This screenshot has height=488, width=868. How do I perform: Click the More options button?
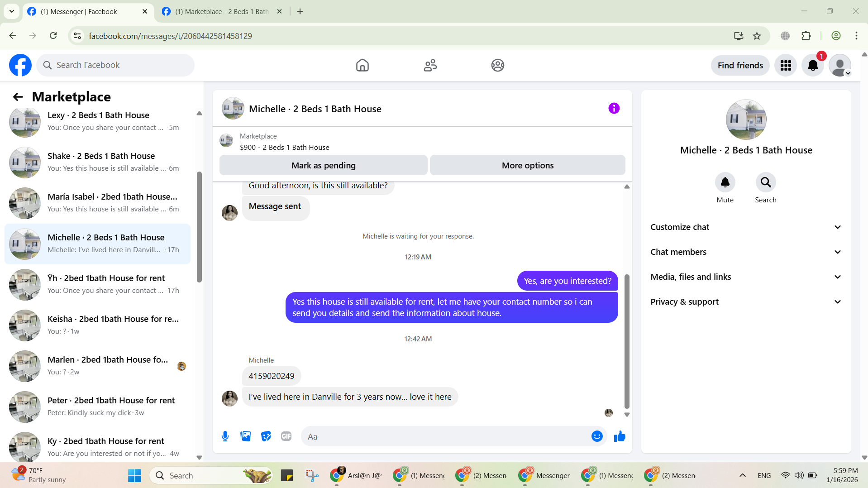527,165
